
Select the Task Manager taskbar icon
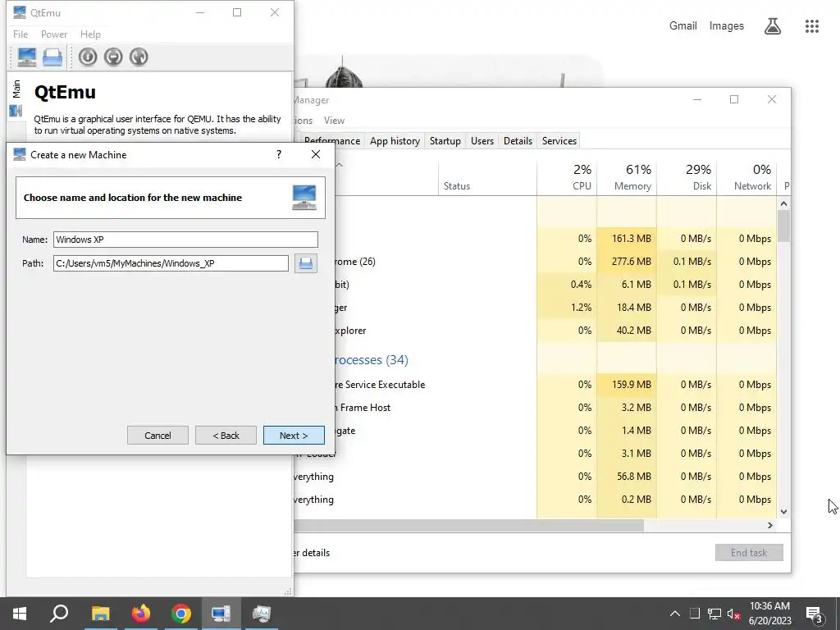(262, 614)
